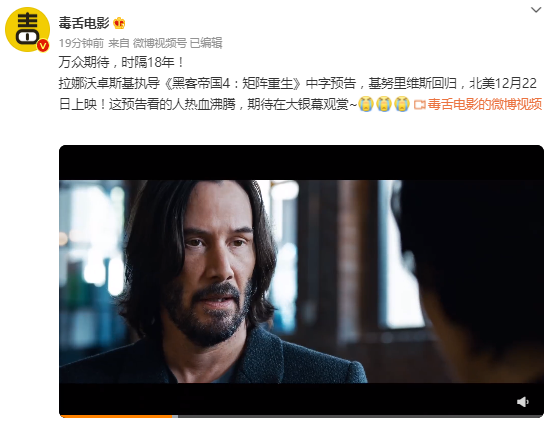
Task: Jump ahead on the grey unplayed progress bar
Action: point(360,416)
